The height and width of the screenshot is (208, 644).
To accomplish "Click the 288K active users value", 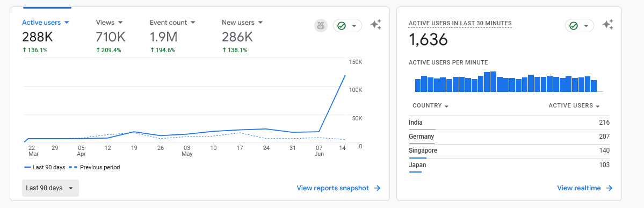I will 38,38.
